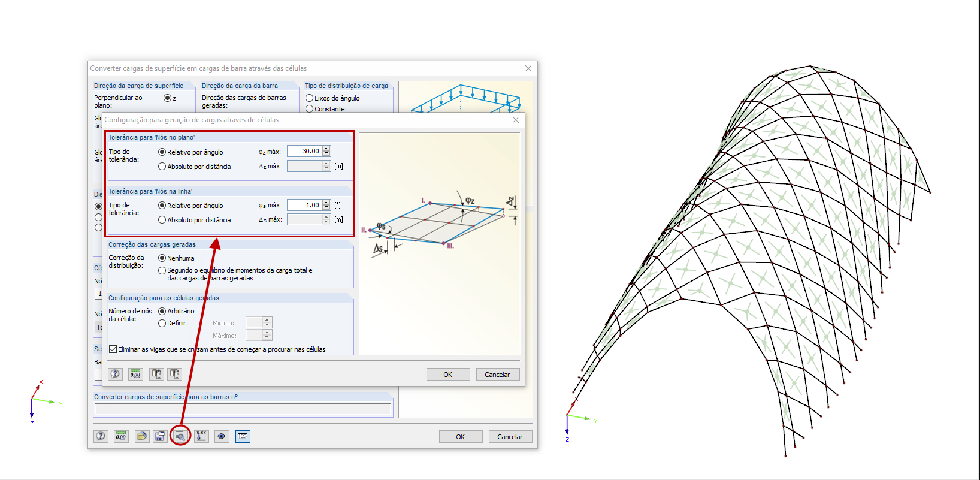Open help in the cell configuration dialog
This screenshot has height=480, width=980.
click(x=115, y=374)
